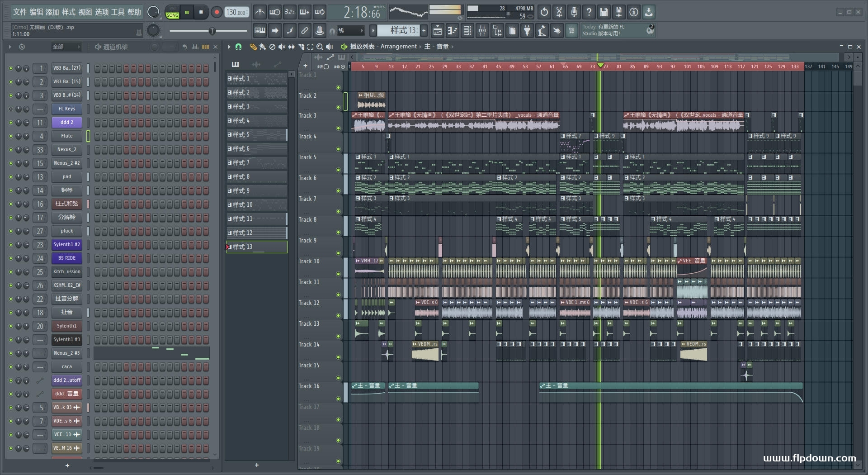Select the paint brush tool in playlist

coord(263,47)
